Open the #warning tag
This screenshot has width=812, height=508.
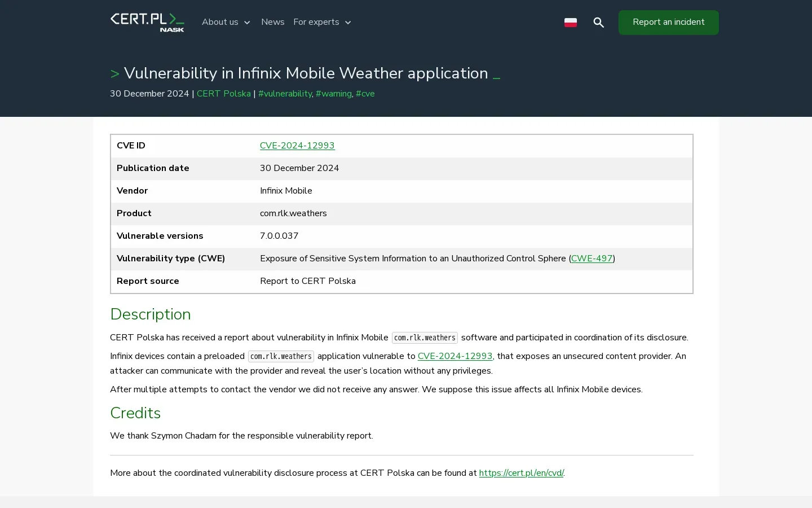334,94
